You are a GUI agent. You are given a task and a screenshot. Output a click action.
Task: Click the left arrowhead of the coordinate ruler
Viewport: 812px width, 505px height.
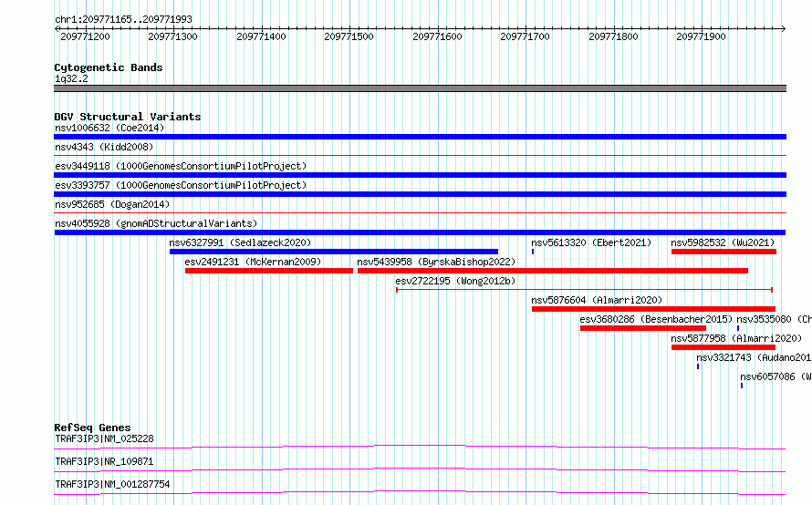(57, 29)
